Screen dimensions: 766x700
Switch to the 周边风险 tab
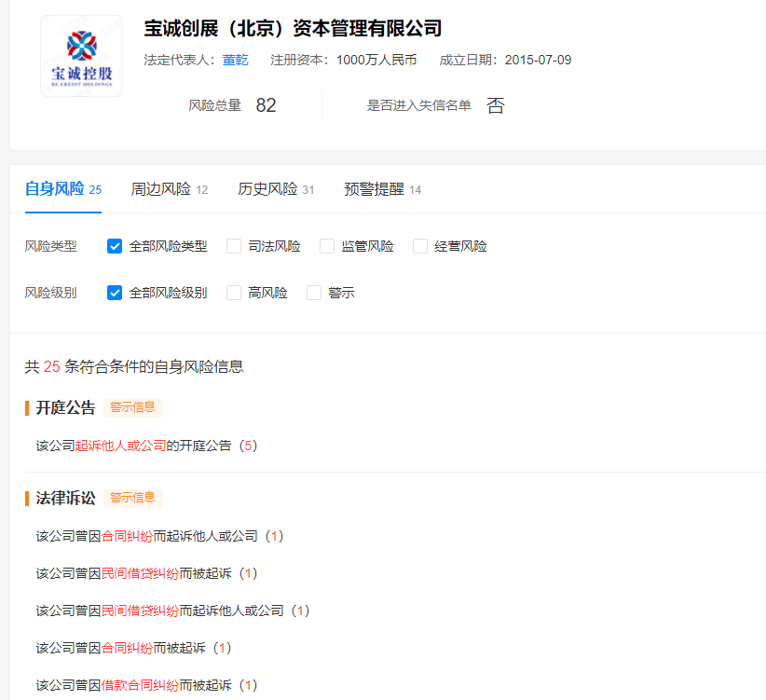pyautogui.click(x=161, y=189)
